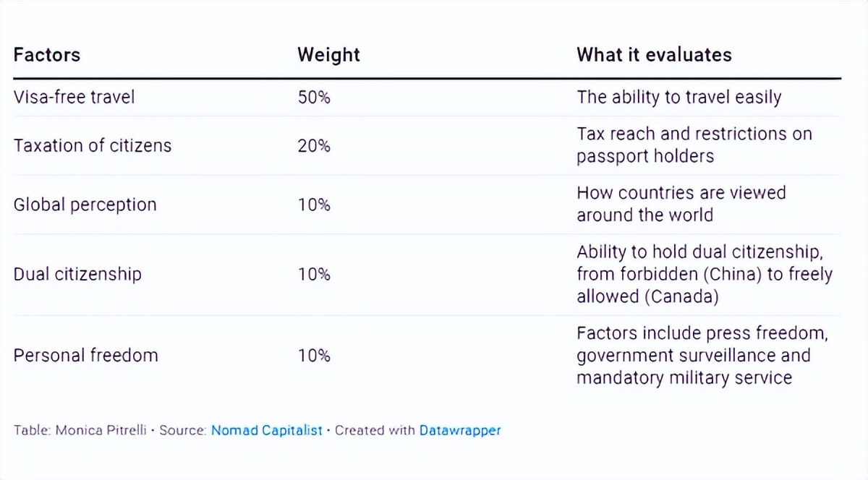Viewport: 868px width, 480px height.
Task: Click the press freedom and surveillance description
Action: [x=702, y=355]
